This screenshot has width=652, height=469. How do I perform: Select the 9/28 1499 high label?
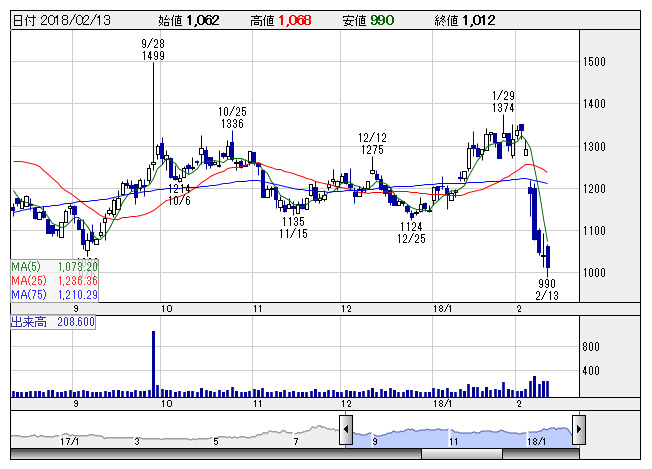[x=153, y=49]
